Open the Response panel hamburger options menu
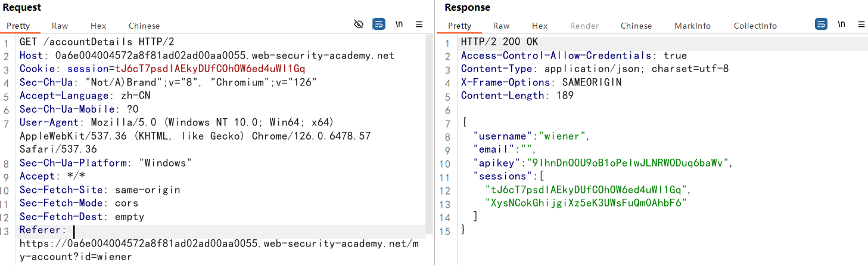This screenshot has width=868, height=265. pos(861,24)
